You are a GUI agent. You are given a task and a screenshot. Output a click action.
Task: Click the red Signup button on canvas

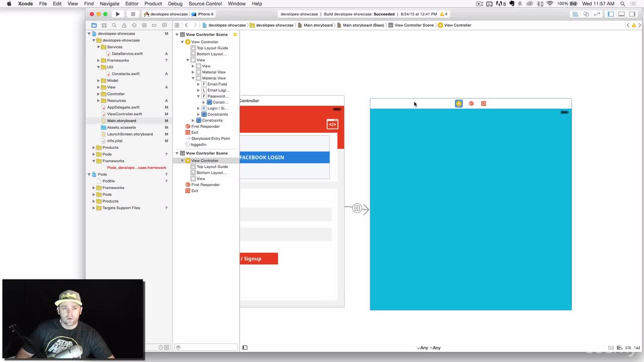(259, 258)
